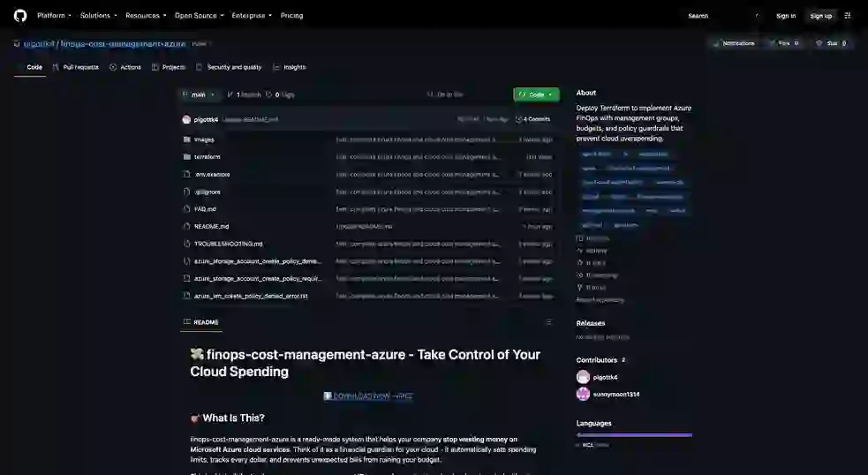Open the pigottk4 owner profile link
The width and height of the screenshot is (868, 475).
pyautogui.click(x=39, y=44)
